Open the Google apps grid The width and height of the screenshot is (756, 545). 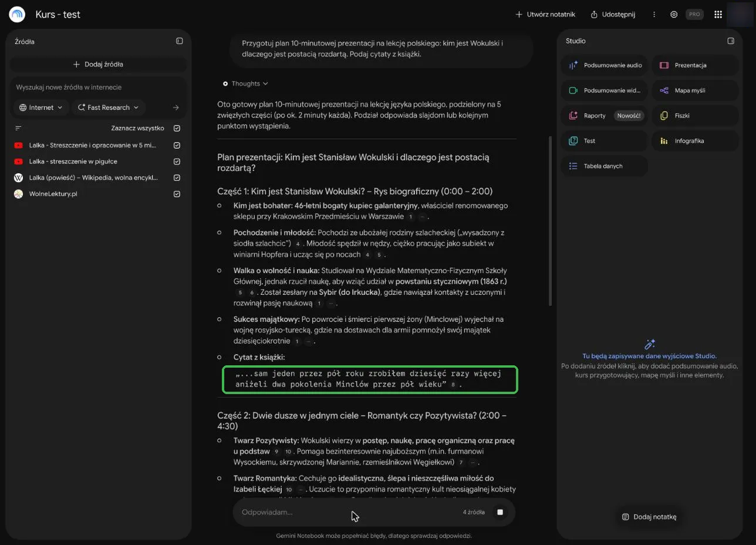pos(718,15)
